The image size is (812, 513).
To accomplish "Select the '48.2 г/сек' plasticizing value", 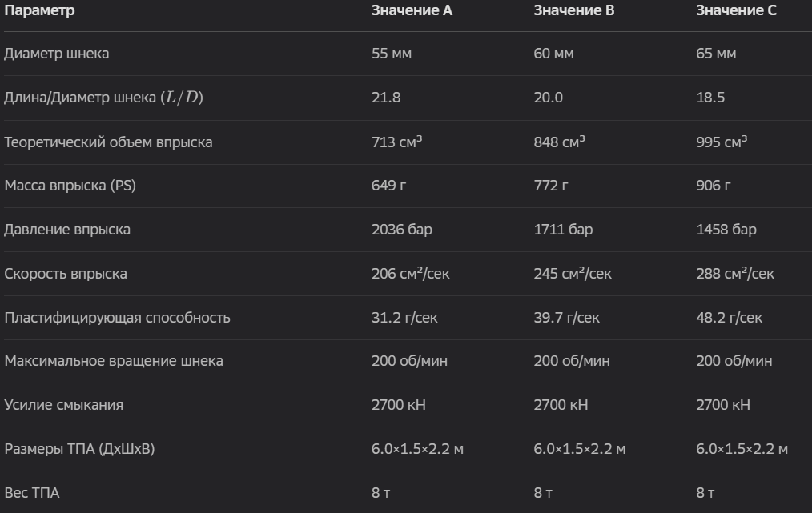I will pyautogui.click(x=729, y=318).
